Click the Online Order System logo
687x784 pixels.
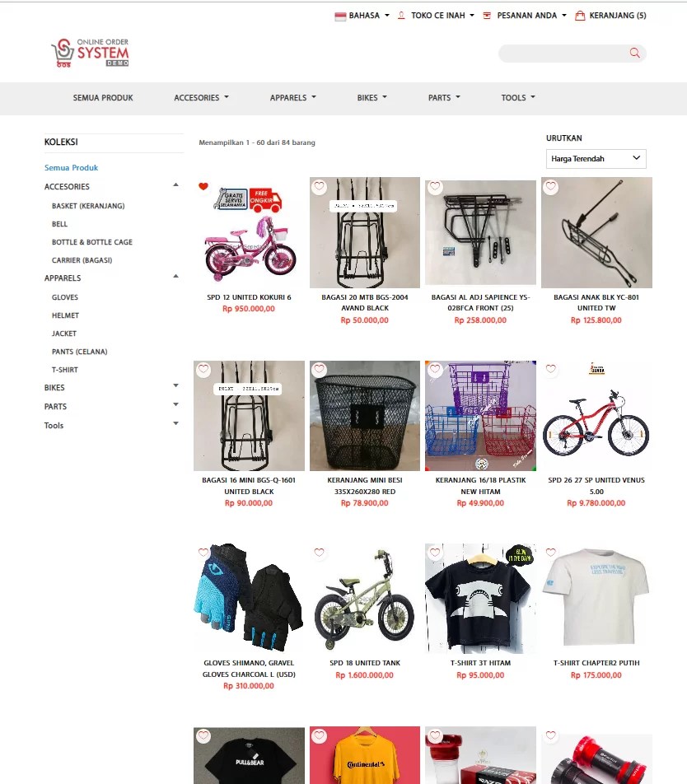click(90, 53)
